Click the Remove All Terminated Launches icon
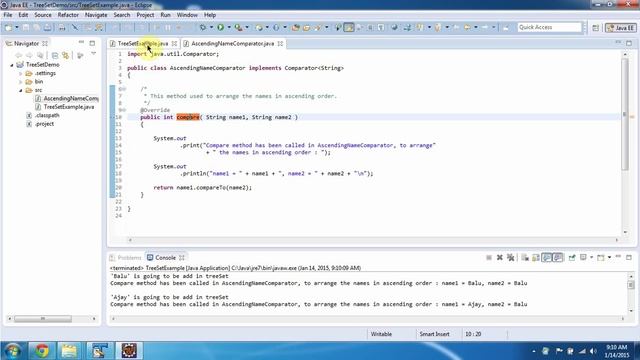This screenshot has height=360, width=640. coord(511,258)
